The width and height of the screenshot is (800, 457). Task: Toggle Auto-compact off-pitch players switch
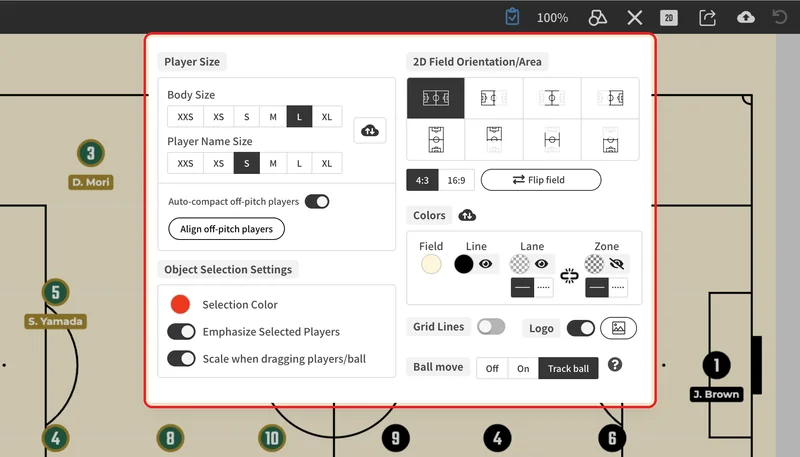pyautogui.click(x=317, y=201)
